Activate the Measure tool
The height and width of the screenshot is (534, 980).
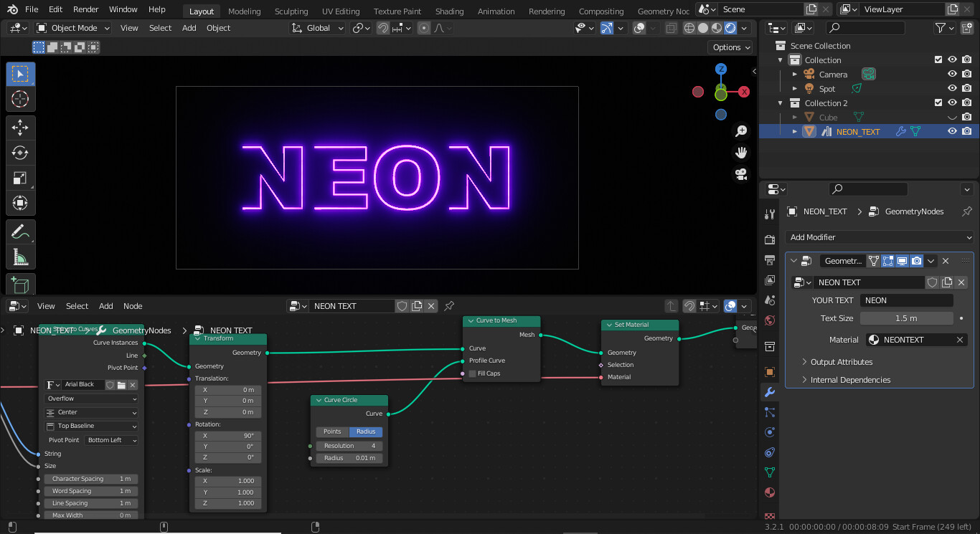pyautogui.click(x=20, y=255)
